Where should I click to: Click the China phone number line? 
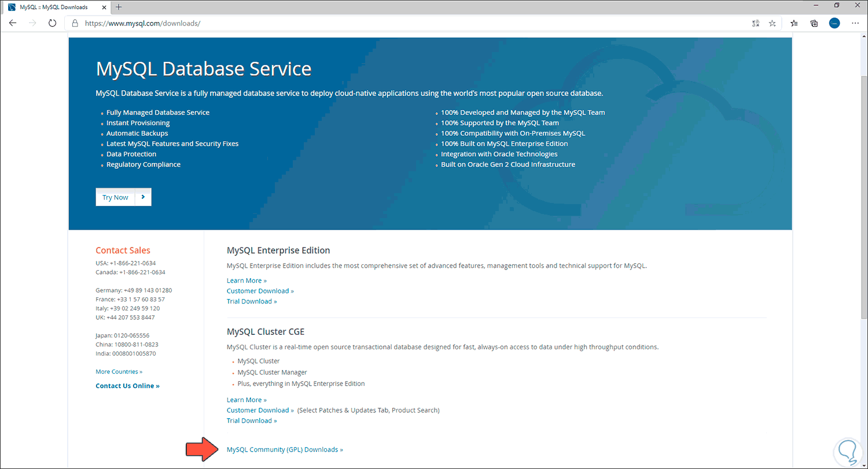[x=126, y=345]
